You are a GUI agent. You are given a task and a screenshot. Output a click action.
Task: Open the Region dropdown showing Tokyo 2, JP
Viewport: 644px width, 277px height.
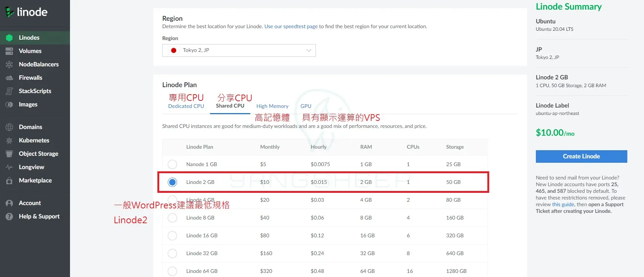coord(239,50)
